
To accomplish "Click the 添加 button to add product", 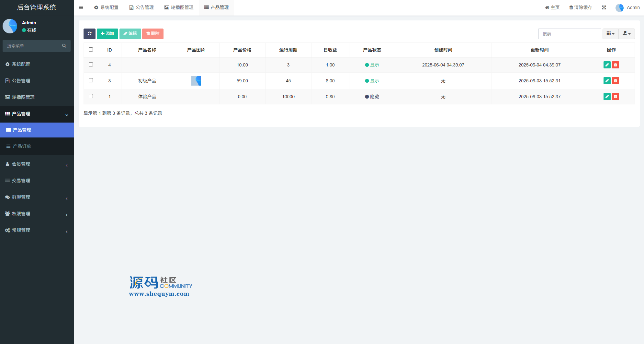I will 107,34.
